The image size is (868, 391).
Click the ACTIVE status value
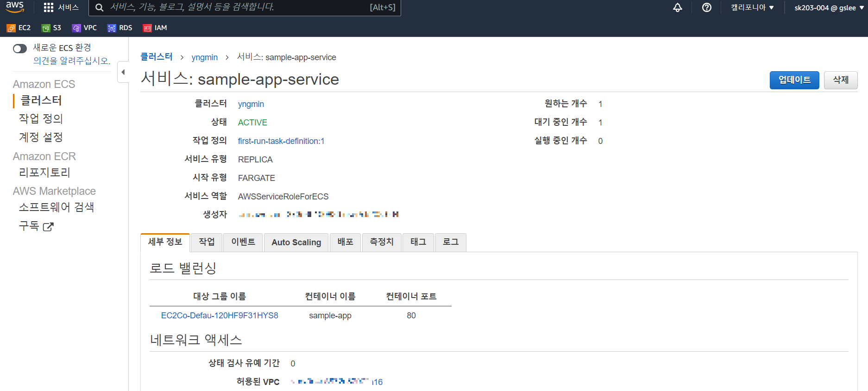point(252,123)
